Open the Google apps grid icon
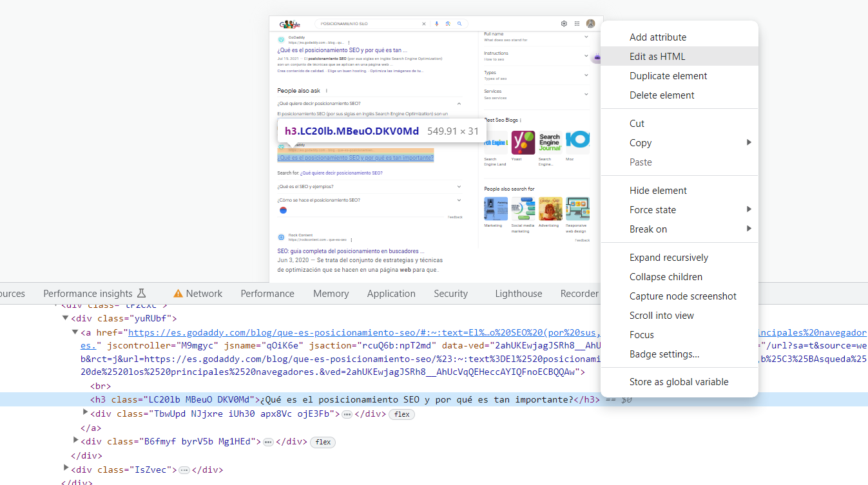 pos(577,24)
